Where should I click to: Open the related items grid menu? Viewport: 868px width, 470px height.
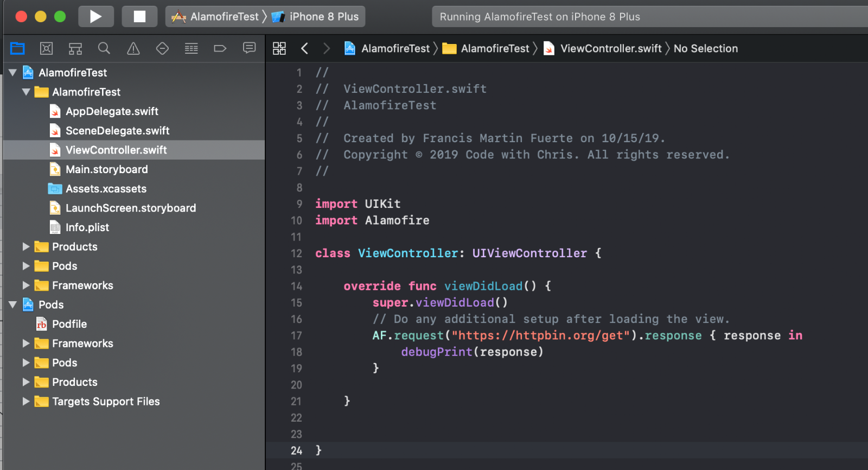pos(279,48)
